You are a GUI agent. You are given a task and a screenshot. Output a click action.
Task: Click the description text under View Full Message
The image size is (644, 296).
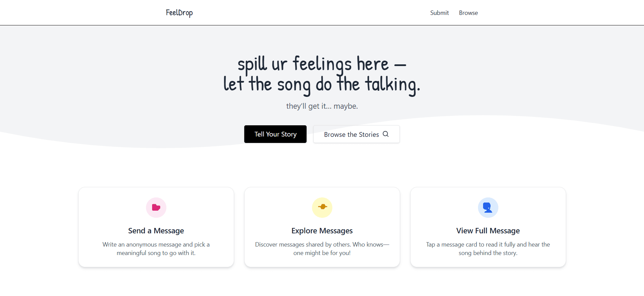487,248
